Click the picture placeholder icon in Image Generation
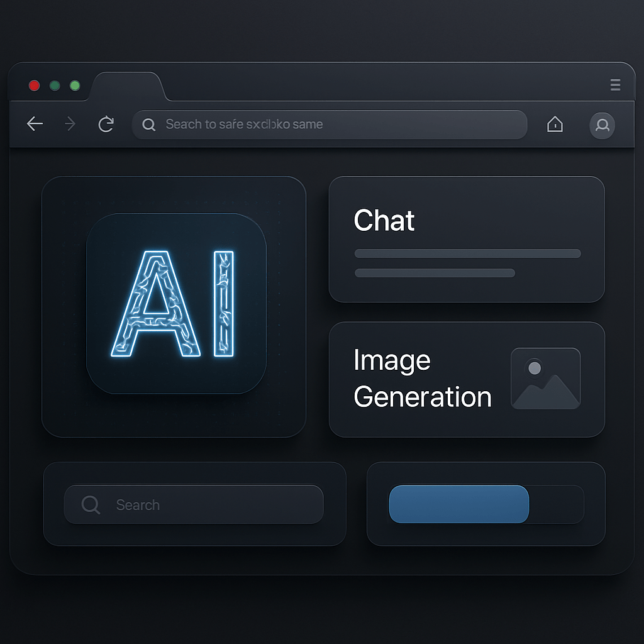644x644 pixels. (545, 379)
